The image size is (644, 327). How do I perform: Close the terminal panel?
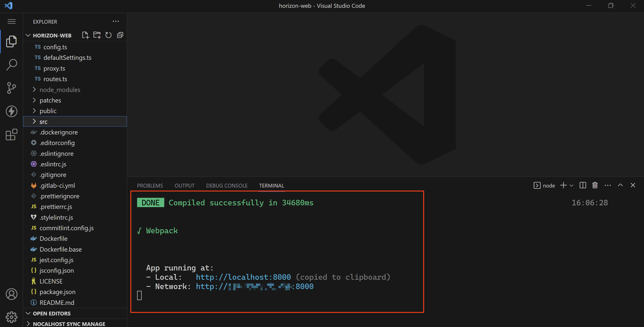tap(633, 185)
